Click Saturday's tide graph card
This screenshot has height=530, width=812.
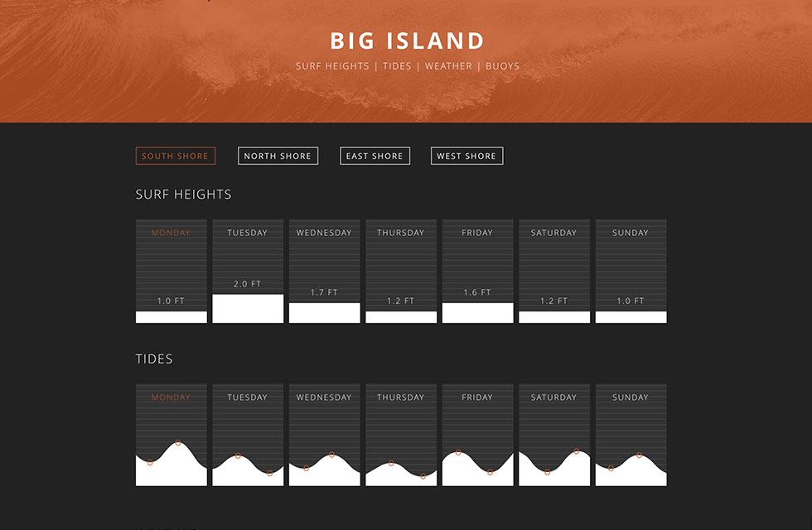pyautogui.click(x=553, y=435)
